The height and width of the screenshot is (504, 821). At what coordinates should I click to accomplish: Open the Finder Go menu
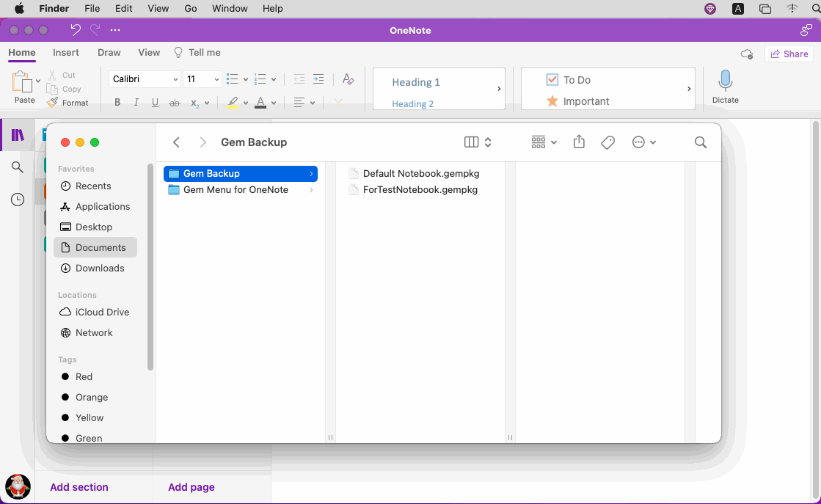191,8
